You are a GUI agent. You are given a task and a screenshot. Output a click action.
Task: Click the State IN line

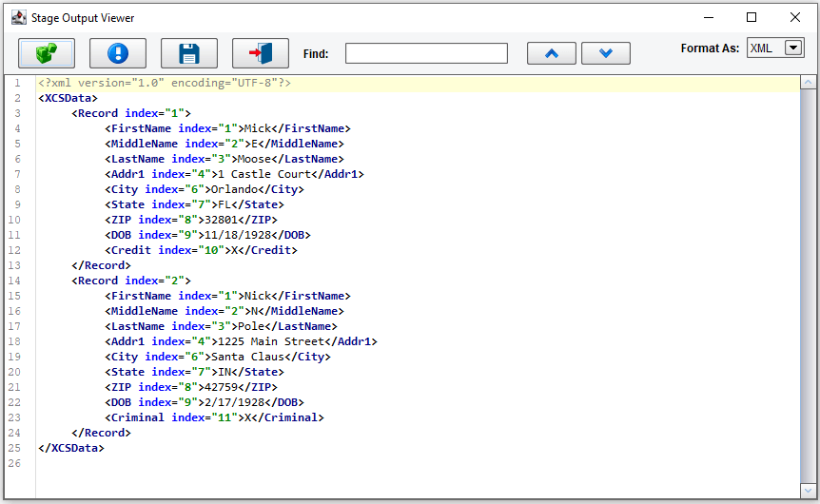195,371
